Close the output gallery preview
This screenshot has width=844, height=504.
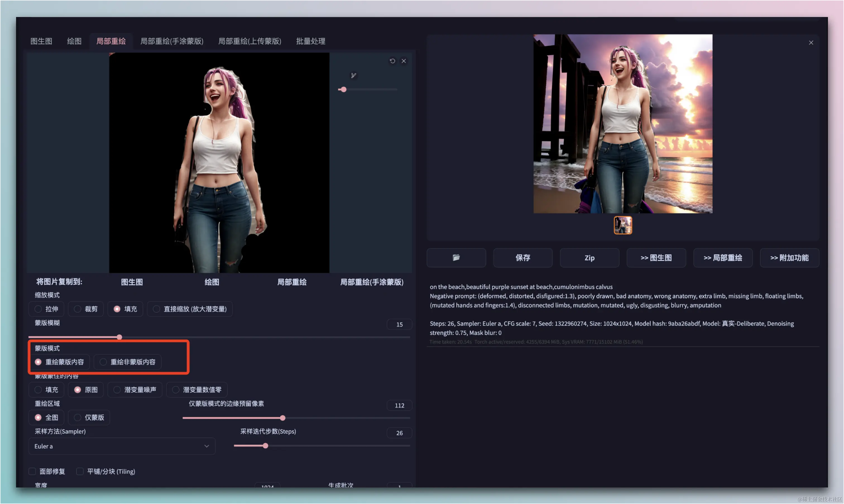pos(811,42)
